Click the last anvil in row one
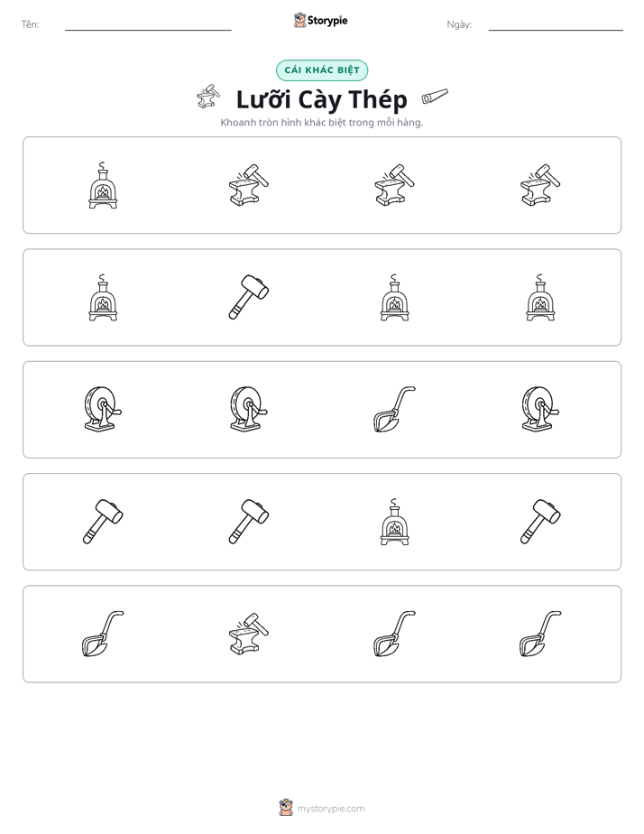The height and width of the screenshot is (834, 644). 540,185
